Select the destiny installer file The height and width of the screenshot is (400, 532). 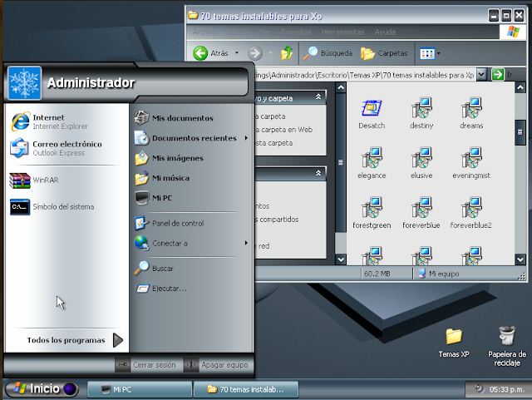421,113
